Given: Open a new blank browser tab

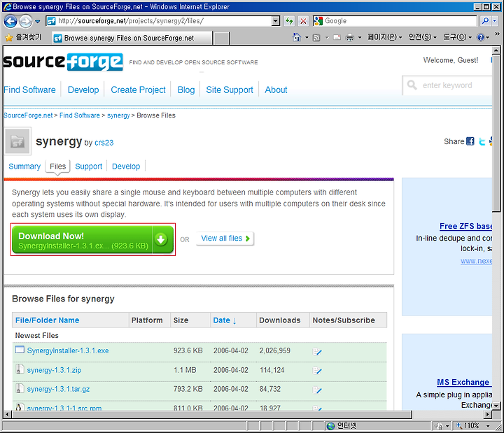Looking at the screenshot, I should coord(221,38).
